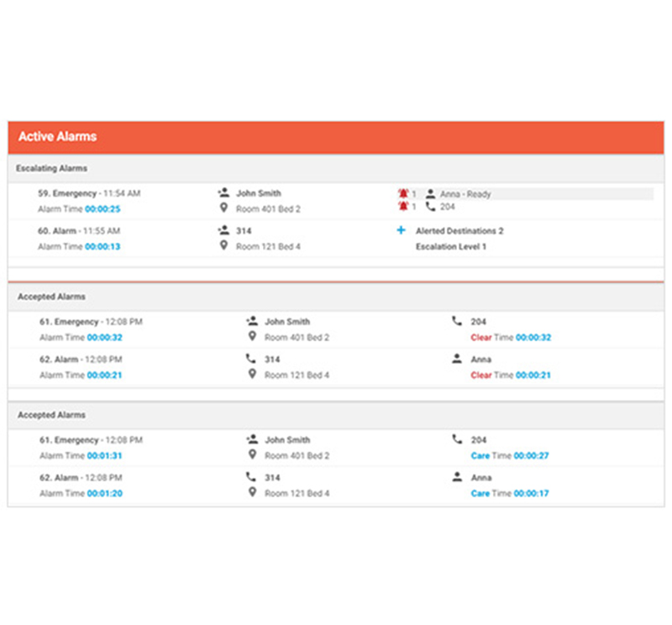Click the person icon beside Anna with Care Time 00:00:17
672x625 pixels.
click(x=457, y=477)
